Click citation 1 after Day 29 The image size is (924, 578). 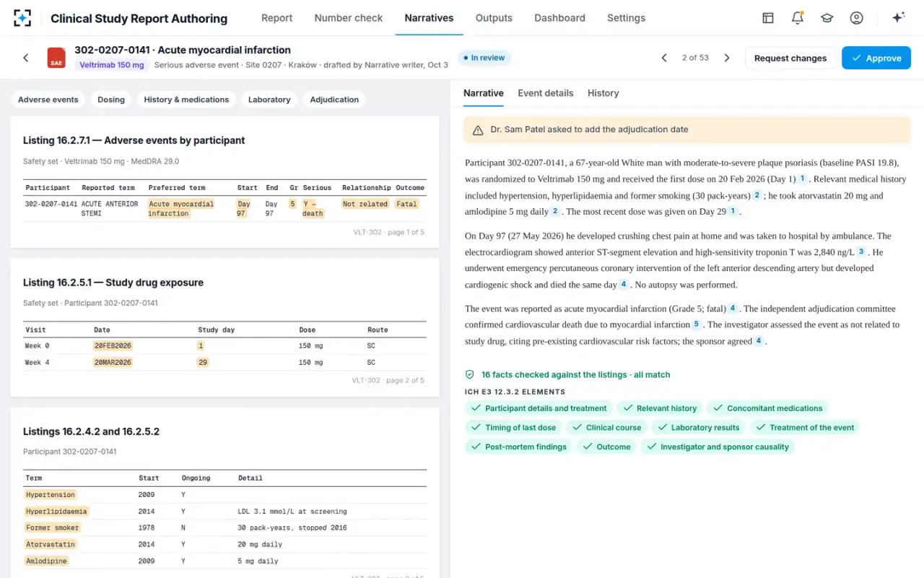[x=733, y=212]
